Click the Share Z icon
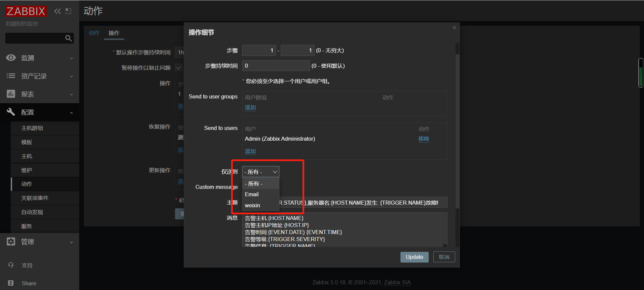The image size is (644, 290). (11, 283)
